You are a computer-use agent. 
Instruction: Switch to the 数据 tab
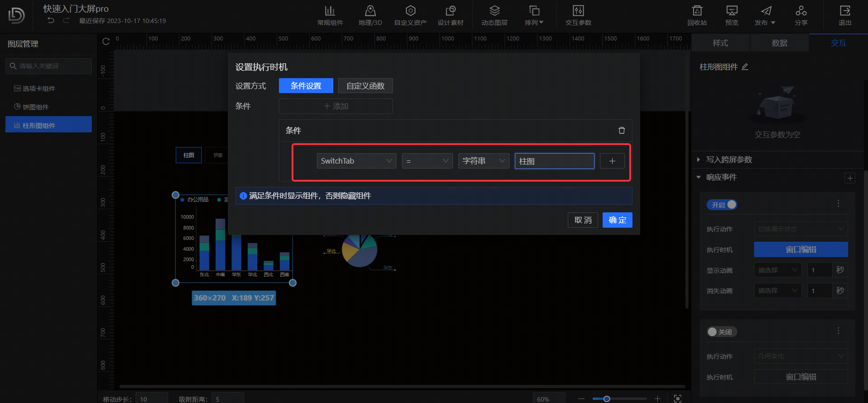coord(779,43)
